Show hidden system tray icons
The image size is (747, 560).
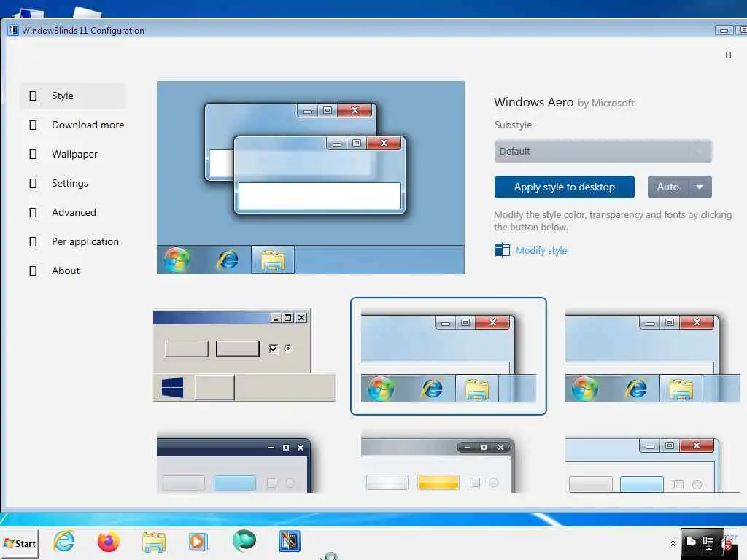673,543
